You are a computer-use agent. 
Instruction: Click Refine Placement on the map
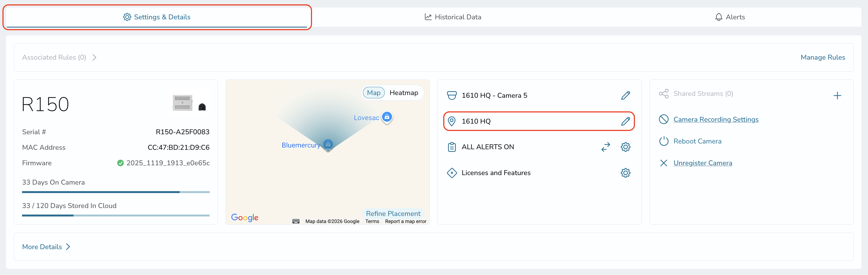coord(393,213)
